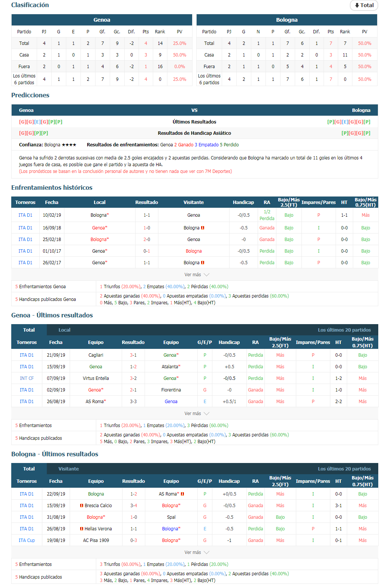Click the Virtus Entella team name
The width and height of the screenshot is (391, 588).
(x=96, y=378)
